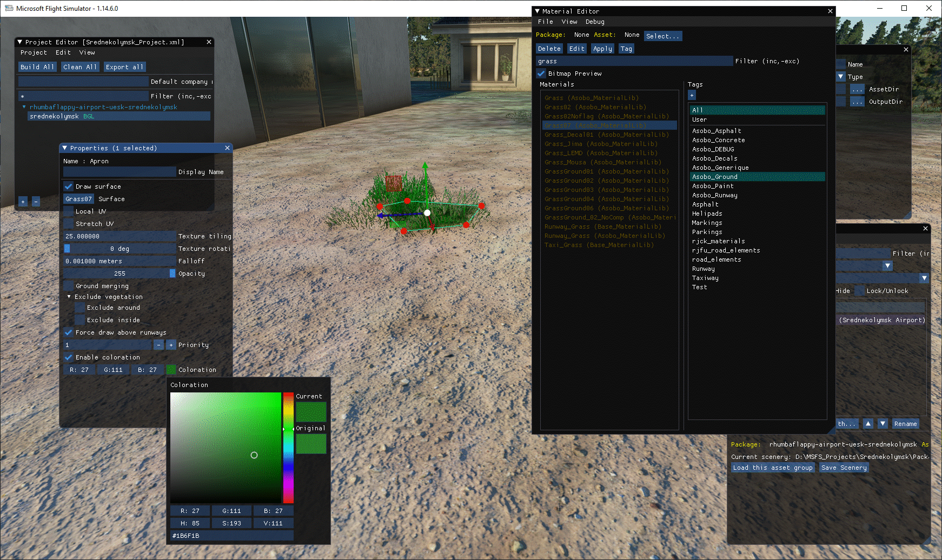Click the Texture tiling value field
This screenshot has width=942, height=560.
click(x=120, y=236)
